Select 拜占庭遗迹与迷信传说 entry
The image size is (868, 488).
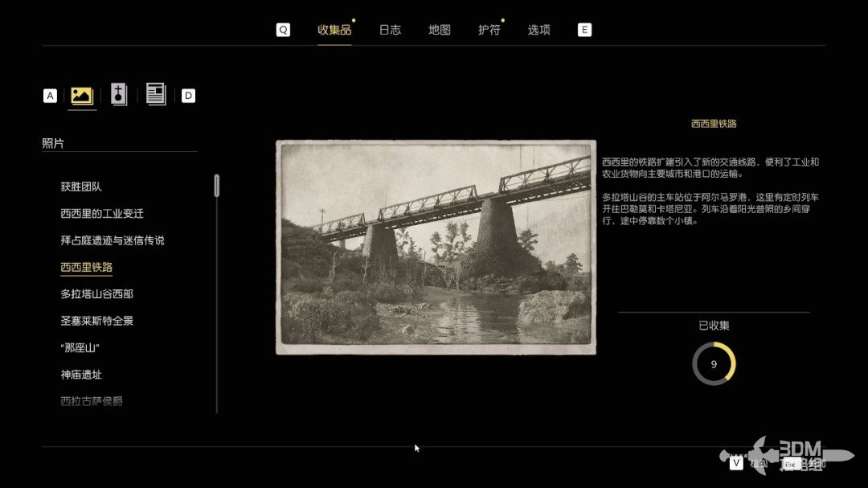113,240
